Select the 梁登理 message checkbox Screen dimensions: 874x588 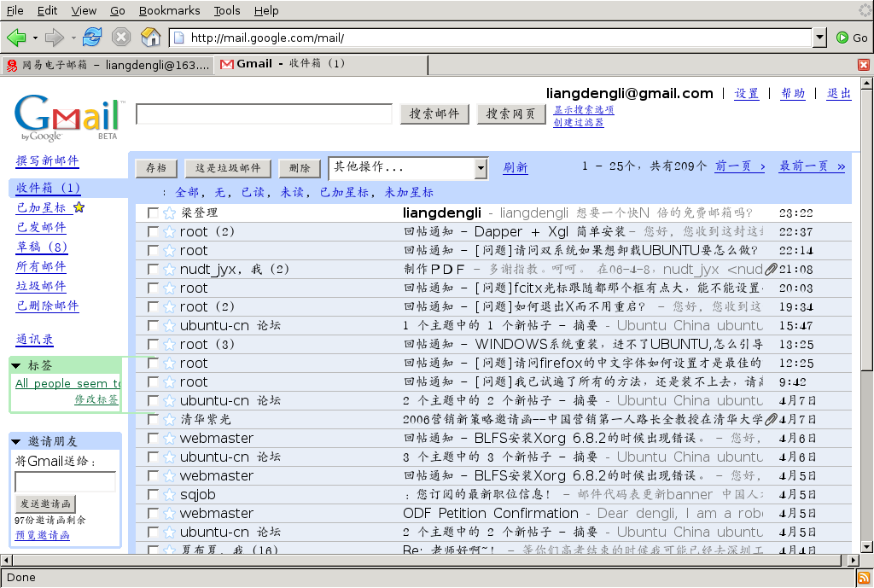[153, 212]
